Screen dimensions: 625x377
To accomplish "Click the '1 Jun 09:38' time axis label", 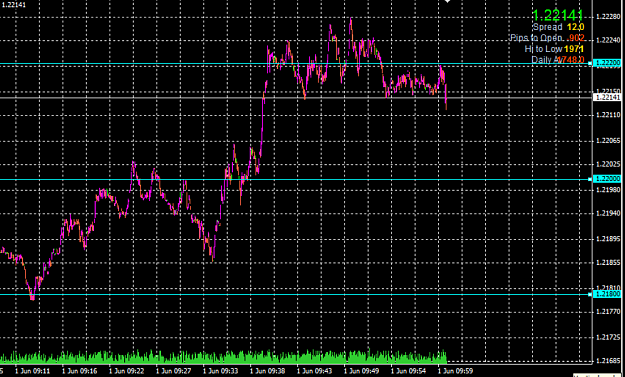I will (268, 371).
